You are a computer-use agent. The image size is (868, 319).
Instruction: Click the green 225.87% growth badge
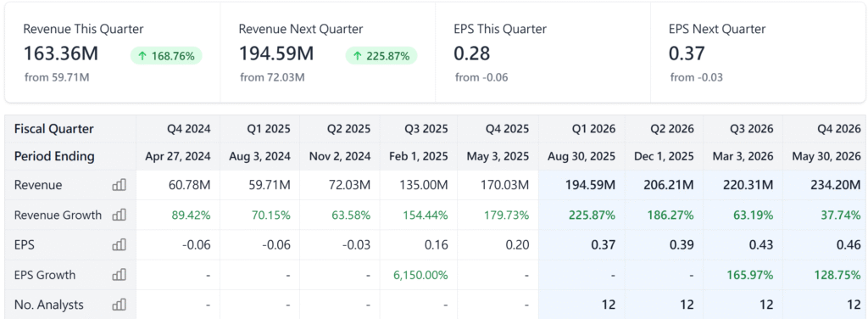coord(381,56)
